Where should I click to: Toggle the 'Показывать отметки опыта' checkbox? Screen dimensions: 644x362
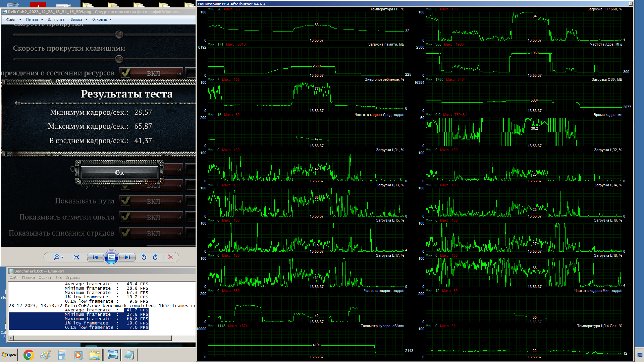pyautogui.click(x=125, y=217)
